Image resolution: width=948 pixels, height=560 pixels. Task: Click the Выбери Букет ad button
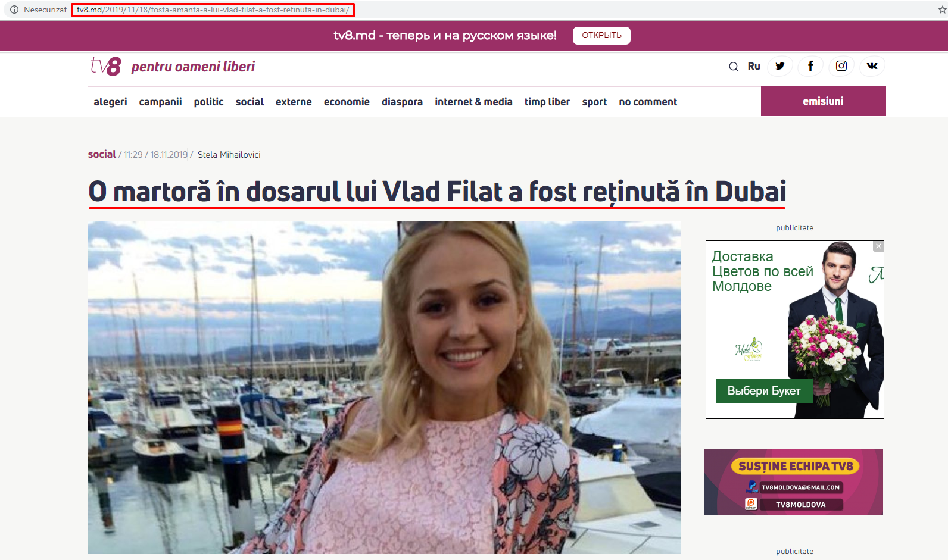pyautogui.click(x=764, y=391)
